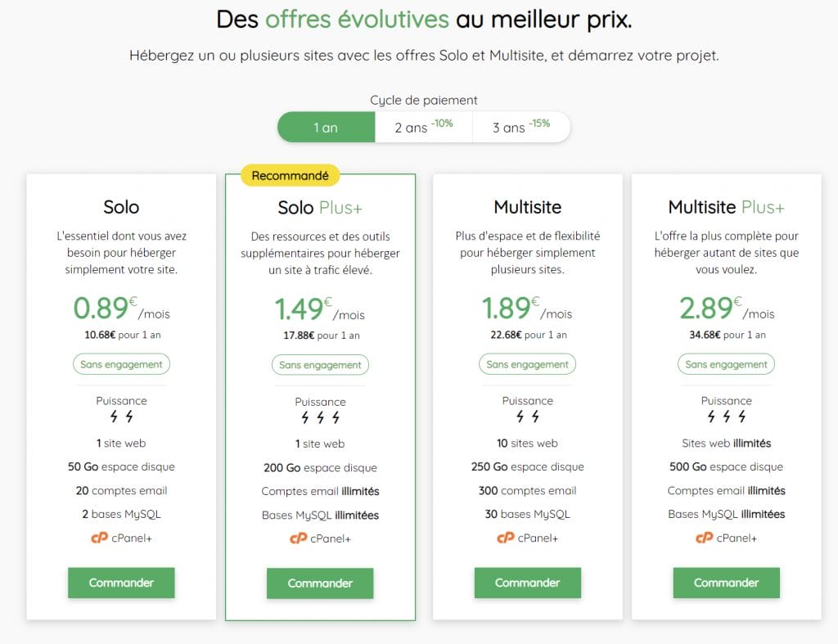Select the 1 an billing cycle
This screenshot has height=644, width=838.
click(x=326, y=127)
